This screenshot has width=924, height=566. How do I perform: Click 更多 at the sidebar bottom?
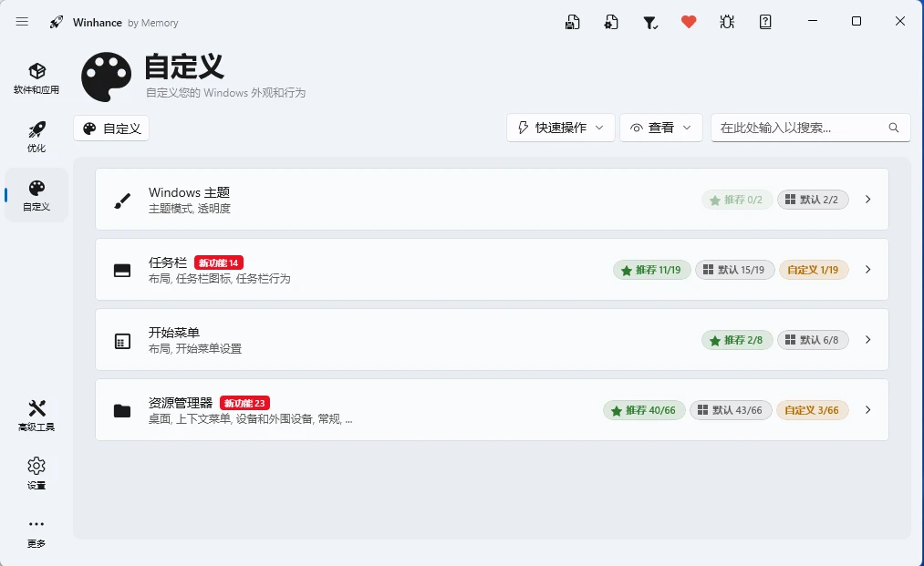click(36, 533)
